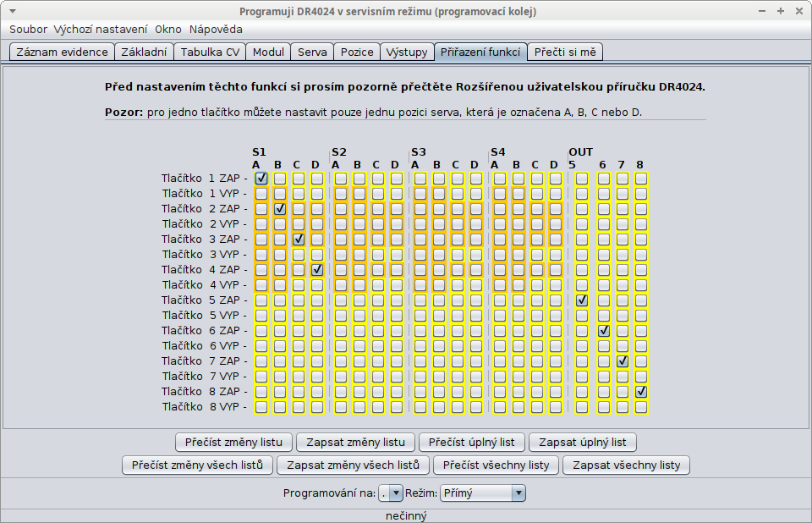The image size is (812, 523).
Task: Click Zapsat všechny listy button
Action: [627, 465]
